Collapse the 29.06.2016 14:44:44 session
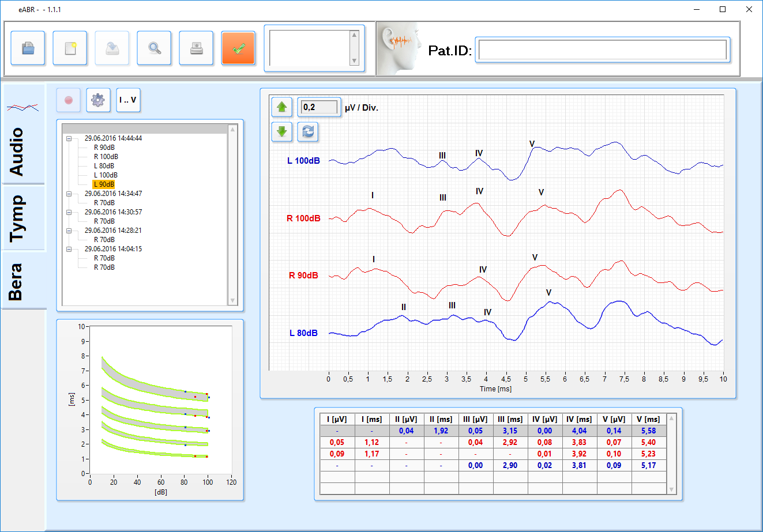Screen dimensions: 763x532 pos(69,138)
